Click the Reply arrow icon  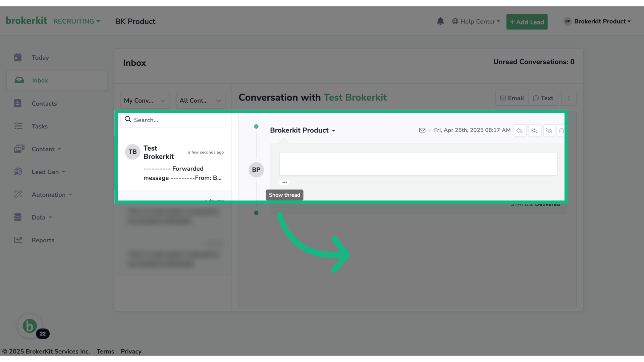[x=520, y=130]
